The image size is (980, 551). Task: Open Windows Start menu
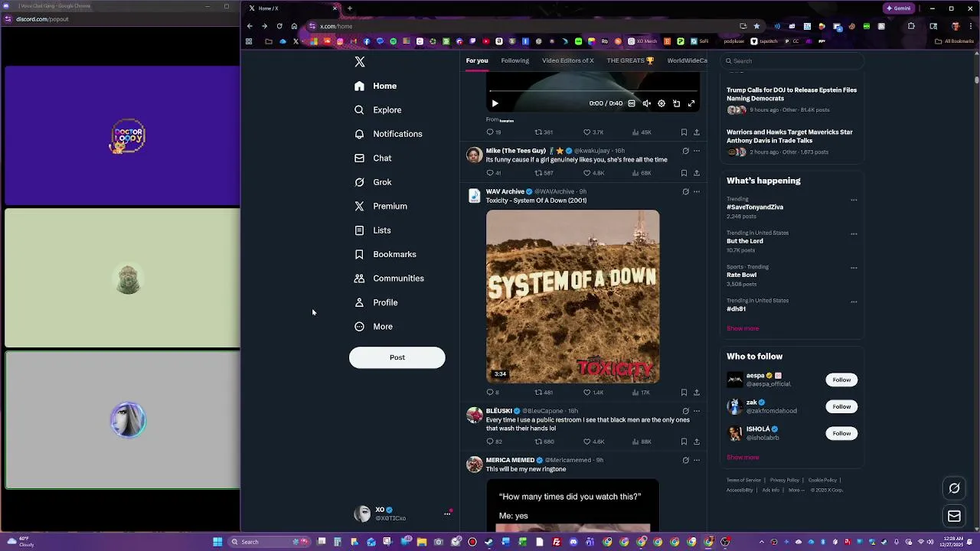point(217,542)
